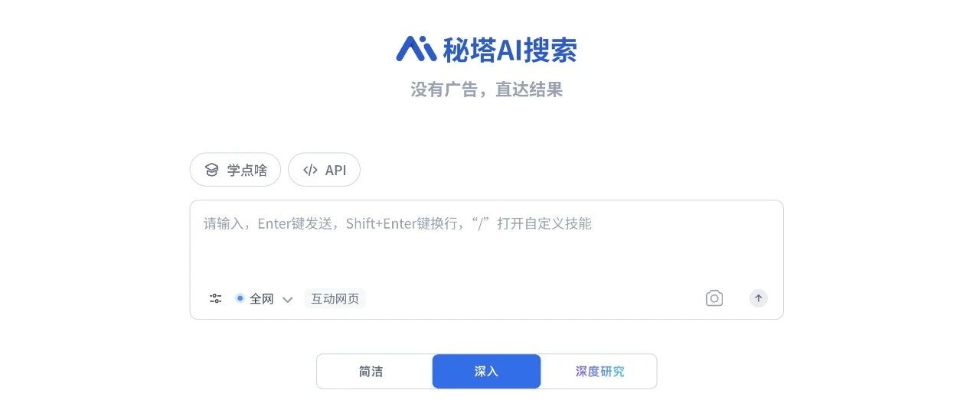Click the graduation cap icon
The width and height of the screenshot is (980, 416).
pyautogui.click(x=212, y=170)
